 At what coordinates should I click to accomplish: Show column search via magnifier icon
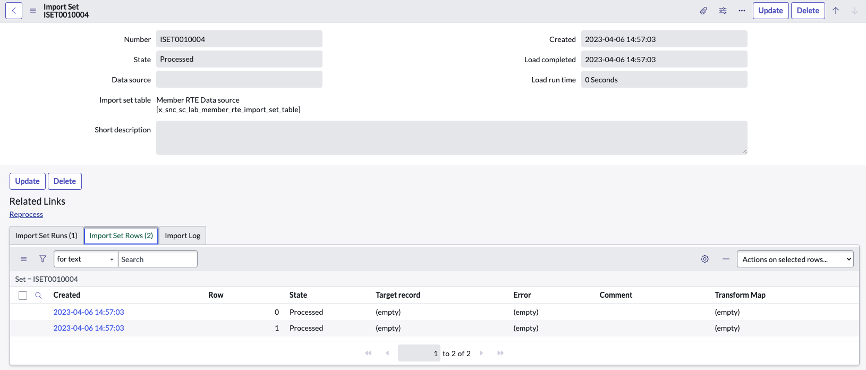tap(38, 295)
